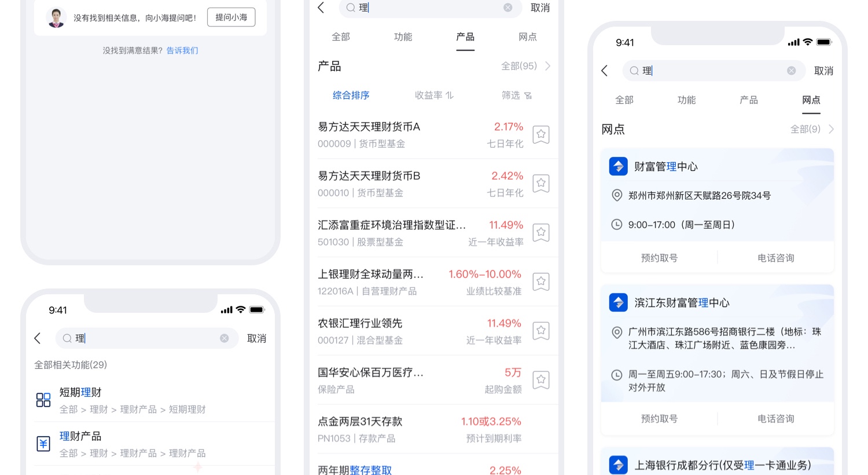This screenshot has width=868, height=475.
Task: Tap the location pin for 滨江东财富管理中心 address
Action: pos(617,332)
